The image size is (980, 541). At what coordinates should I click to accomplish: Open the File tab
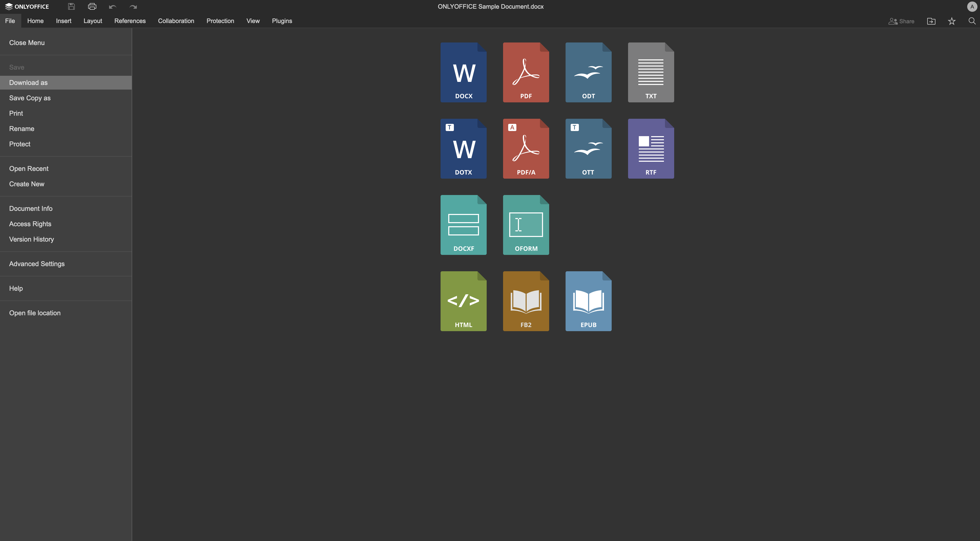(x=10, y=21)
